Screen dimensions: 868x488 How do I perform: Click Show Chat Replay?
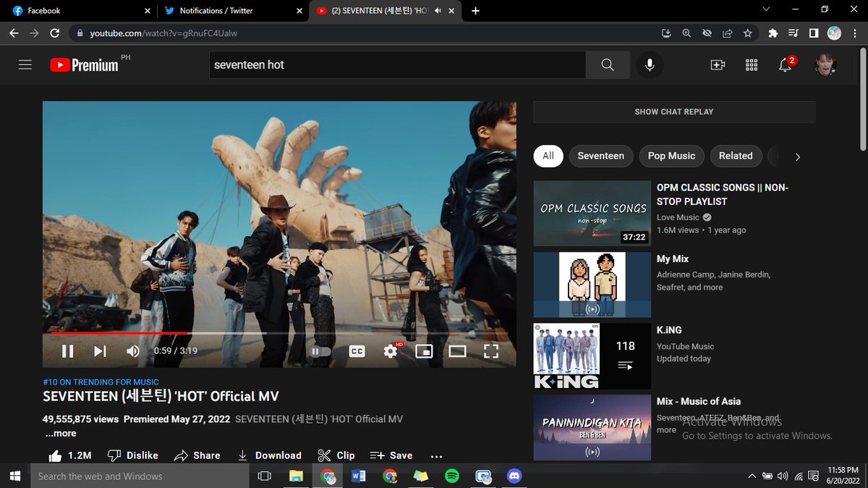click(674, 112)
